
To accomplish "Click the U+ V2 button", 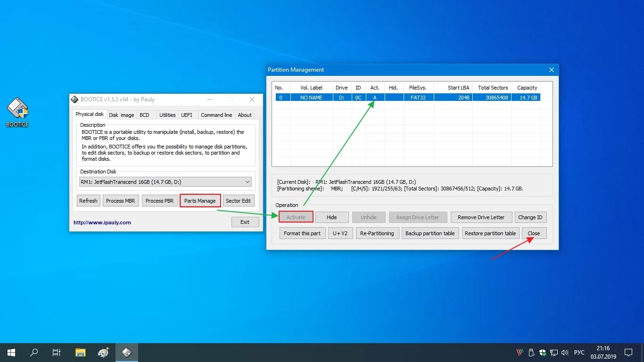I will 340,233.
